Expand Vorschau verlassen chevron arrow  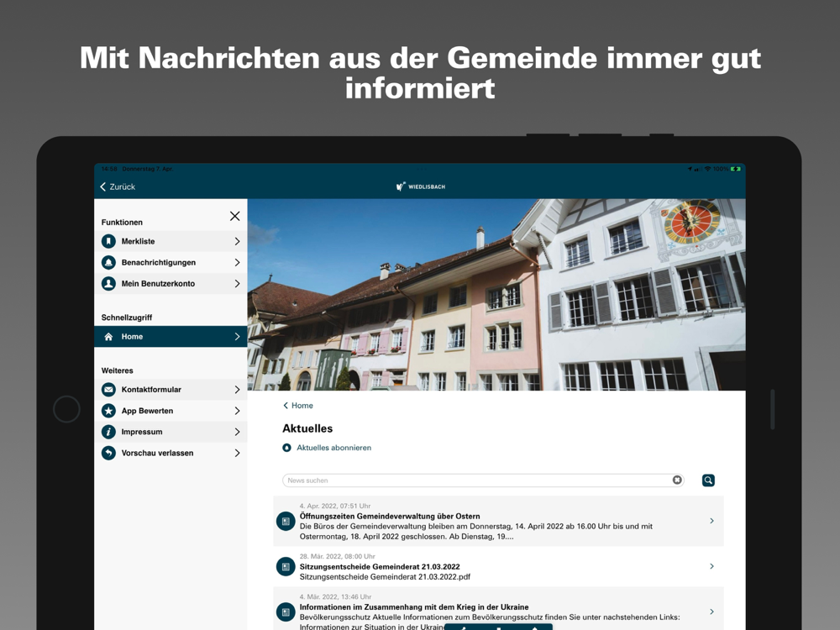pos(238,454)
